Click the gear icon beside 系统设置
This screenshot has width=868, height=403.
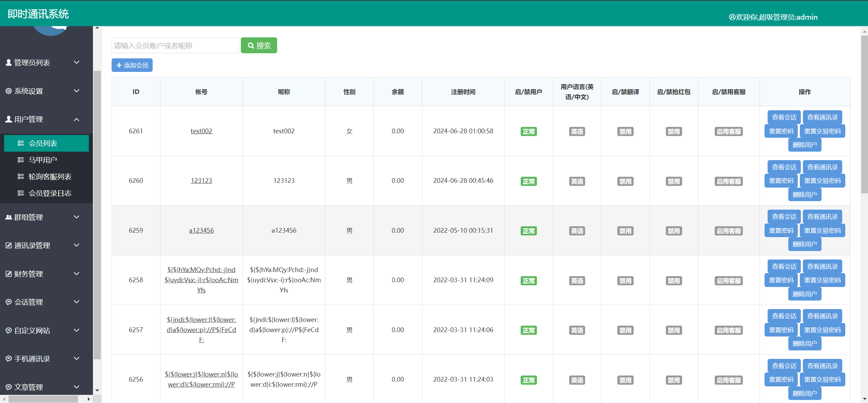[x=9, y=91]
